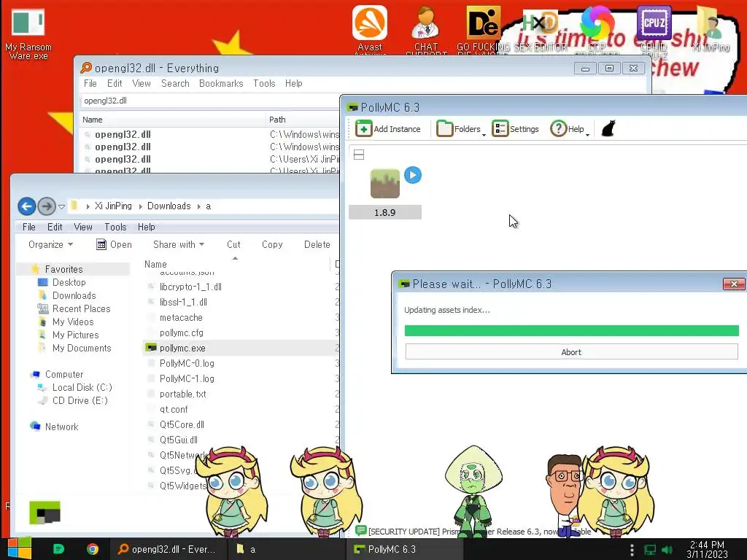This screenshot has height=560, width=747.
Task: Select the 1.8.9 Minecraft instance icon
Action: pos(385,183)
